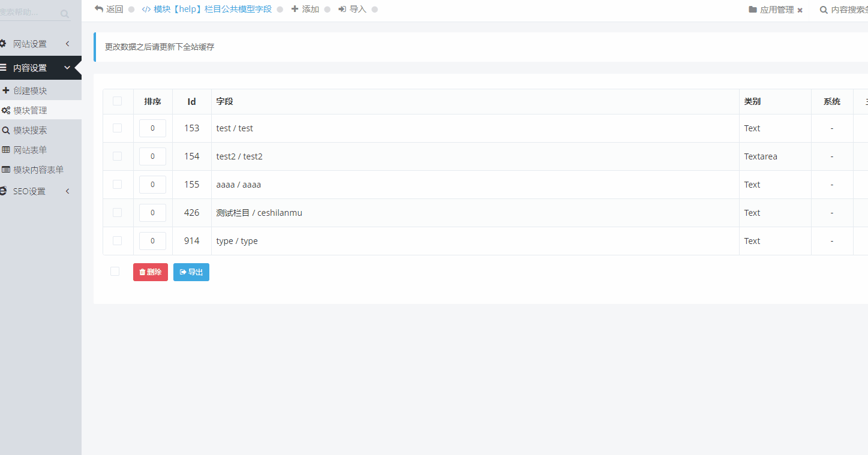Click the table icon beside 网站表单

pos(6,150)
